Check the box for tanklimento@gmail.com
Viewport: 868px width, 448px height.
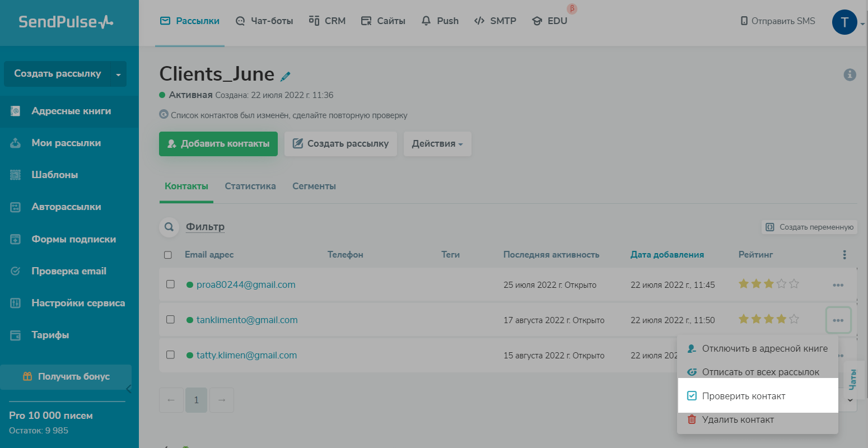[x=171, y=320]
